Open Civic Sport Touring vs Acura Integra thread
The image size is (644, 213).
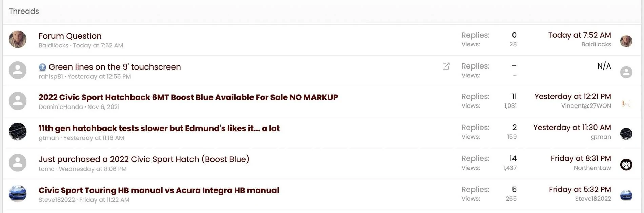tap(159, 190)
